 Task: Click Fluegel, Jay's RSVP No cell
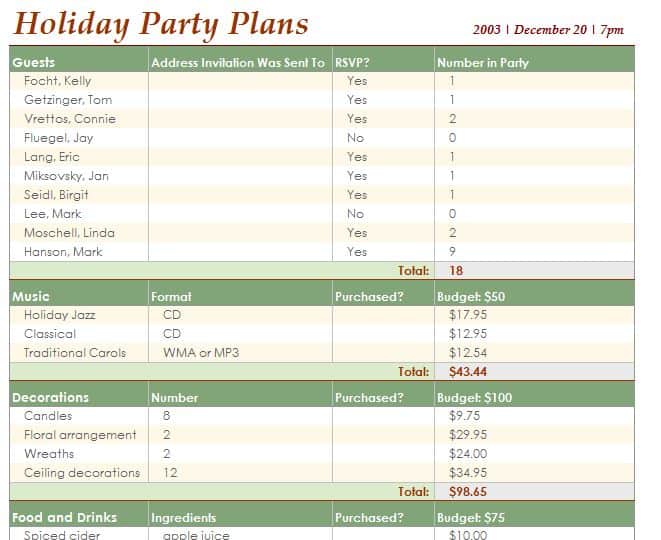[383, 138]
